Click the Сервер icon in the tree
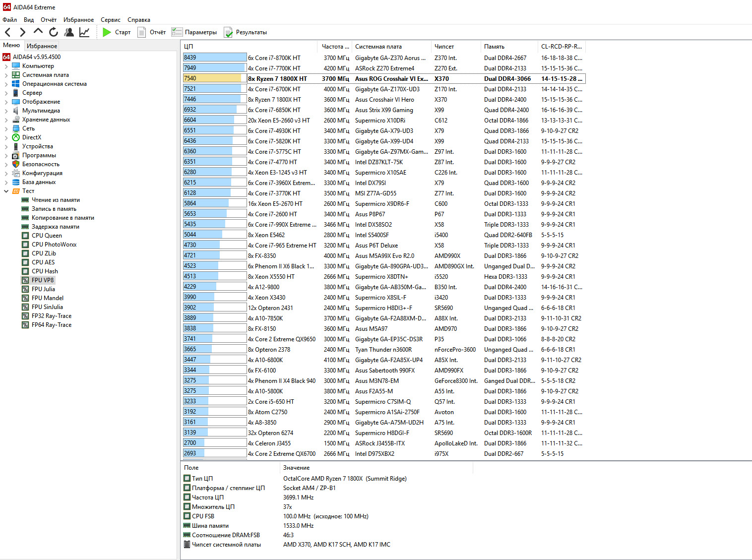Image resolution: width=752 pixels, height=560 pixels. pyautogui.click(x=16, y=93)
